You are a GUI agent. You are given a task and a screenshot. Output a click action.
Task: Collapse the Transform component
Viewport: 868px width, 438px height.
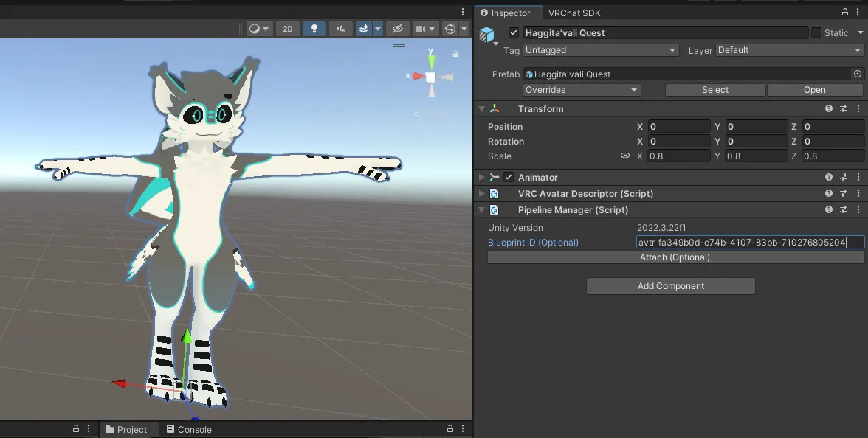(481, 109)
